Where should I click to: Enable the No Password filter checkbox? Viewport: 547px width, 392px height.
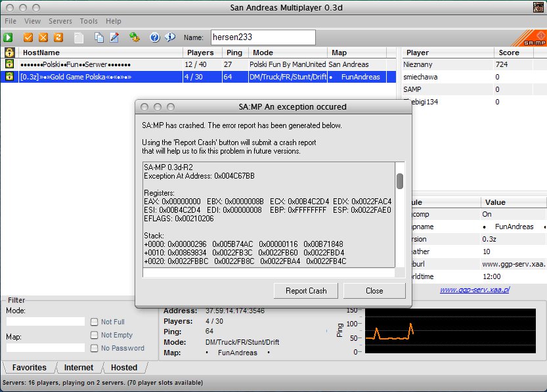click(94, 348)
